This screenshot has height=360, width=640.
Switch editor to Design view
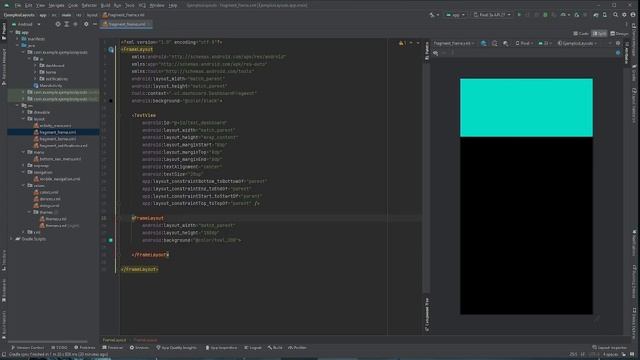coord(619,33)
